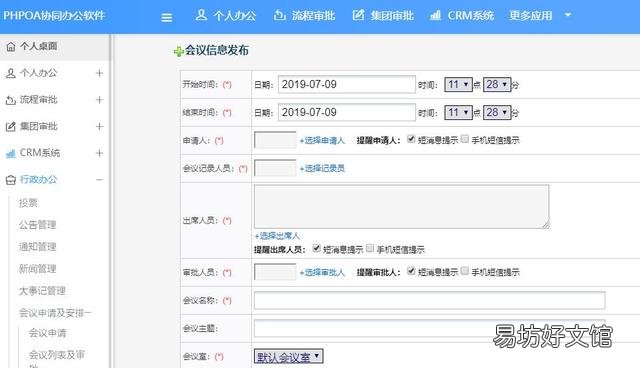Open the 更多应用 menu
This screenshot has width=640, height=368.
click(x=531, y=16)
